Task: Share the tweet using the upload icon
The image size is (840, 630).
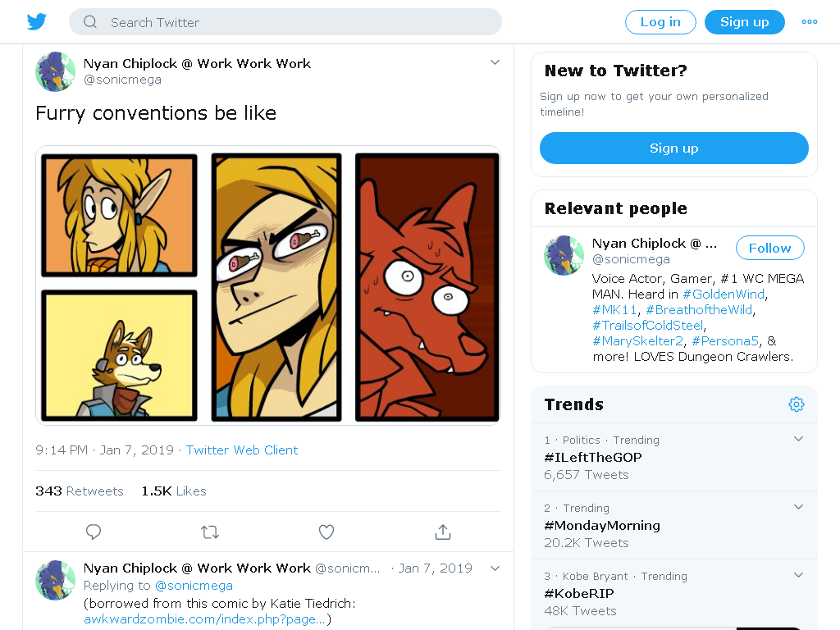Action: tap(443, 532)
